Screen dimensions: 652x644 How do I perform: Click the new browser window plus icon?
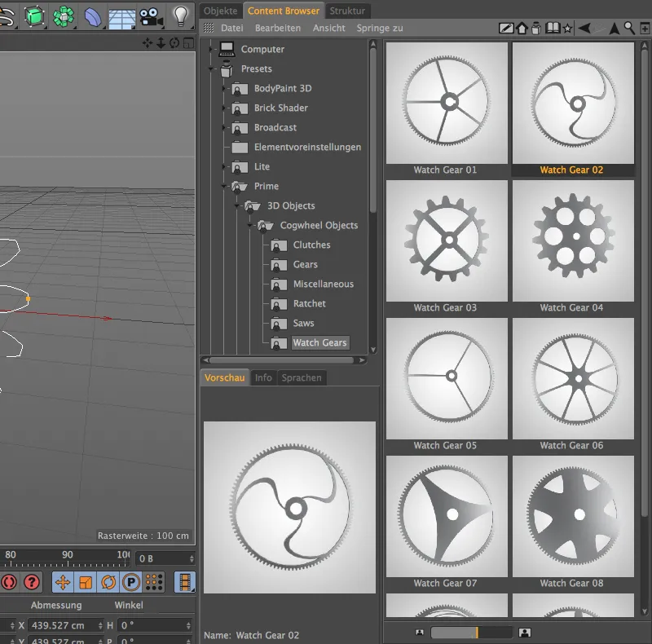point(645,29)
